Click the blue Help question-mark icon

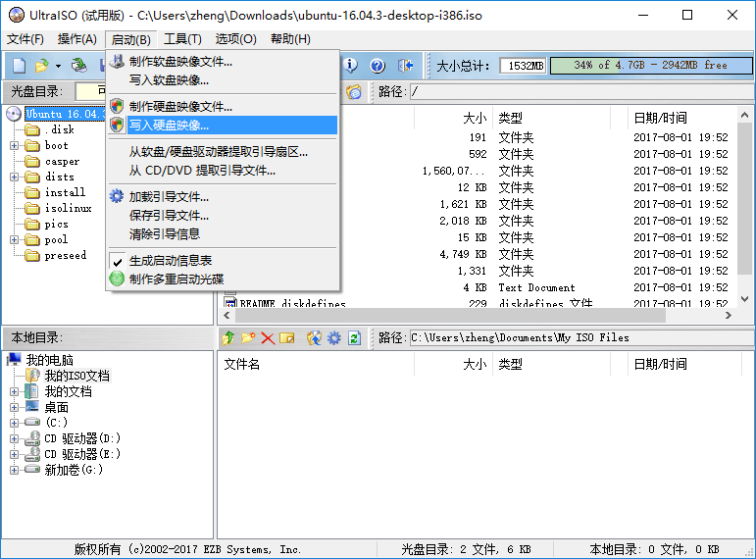coord(378,65)
